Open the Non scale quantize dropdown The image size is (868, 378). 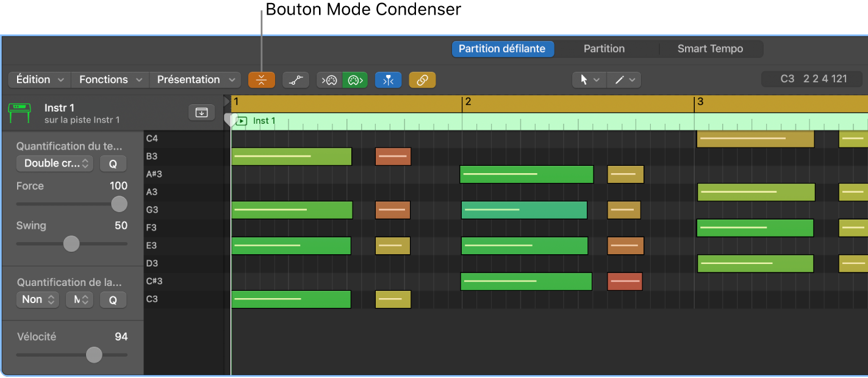(x=38, y=299)
